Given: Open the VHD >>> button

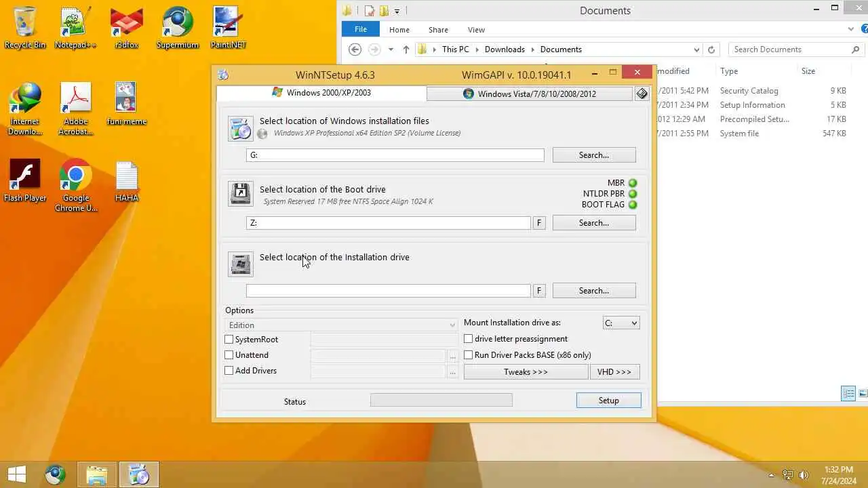Looking at the screenshot, I should [x=614, y=372].
